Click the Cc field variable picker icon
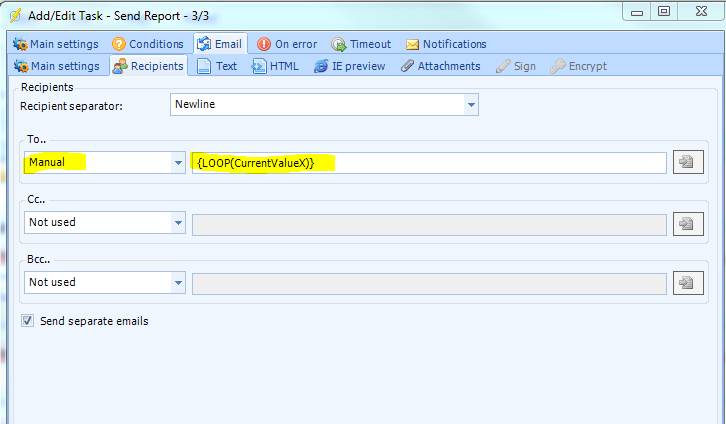This screenshot has height=424, width=726. click(x=688, y=224)
